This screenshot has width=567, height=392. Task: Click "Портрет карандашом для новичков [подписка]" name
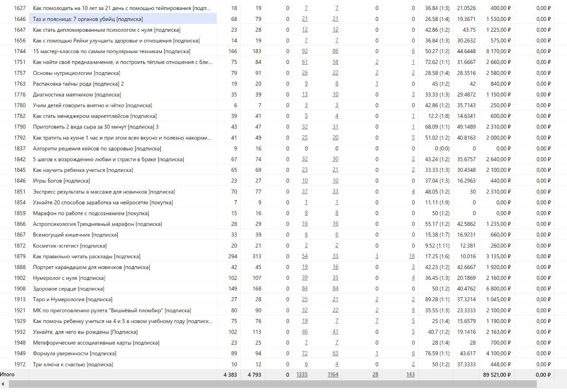pyautogui.click(x=91, y=267)
